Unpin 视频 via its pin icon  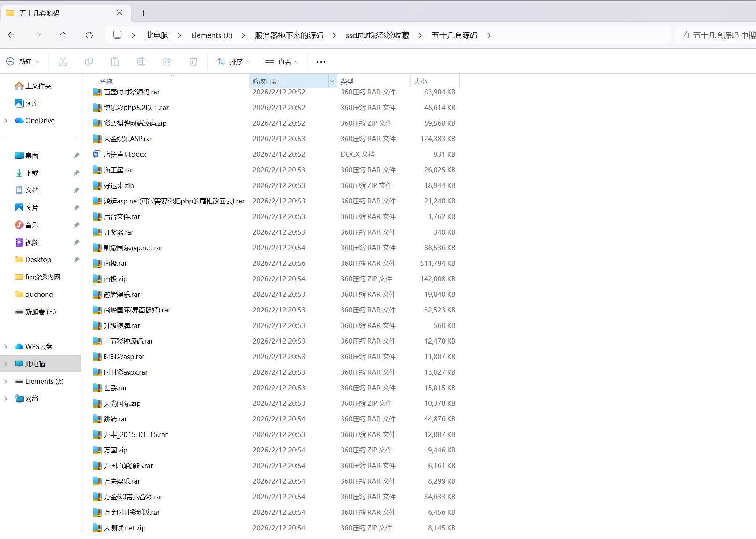[x=76, y=242]
